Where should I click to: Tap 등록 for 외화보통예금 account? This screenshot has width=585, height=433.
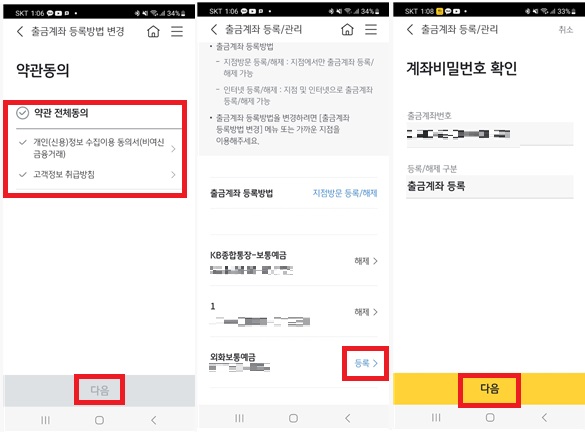tap(366, 363)
